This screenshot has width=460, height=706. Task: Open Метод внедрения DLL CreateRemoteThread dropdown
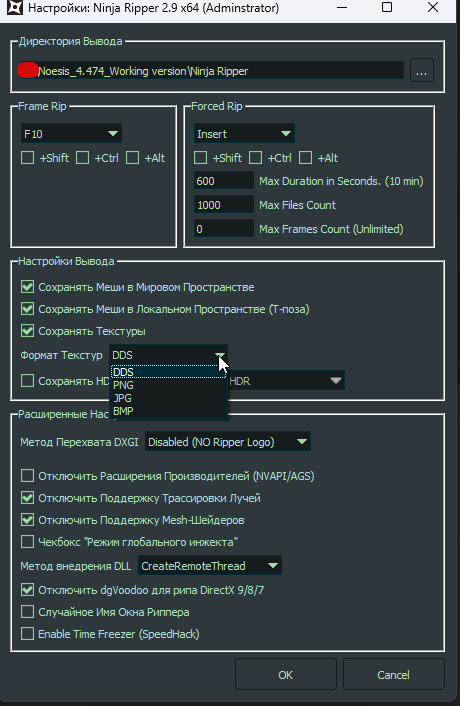[x=210, y=566]
